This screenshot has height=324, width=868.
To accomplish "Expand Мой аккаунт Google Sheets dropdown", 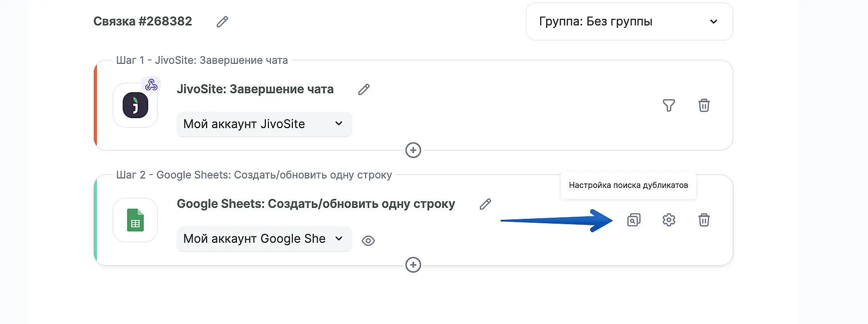I will click(264, 239).
